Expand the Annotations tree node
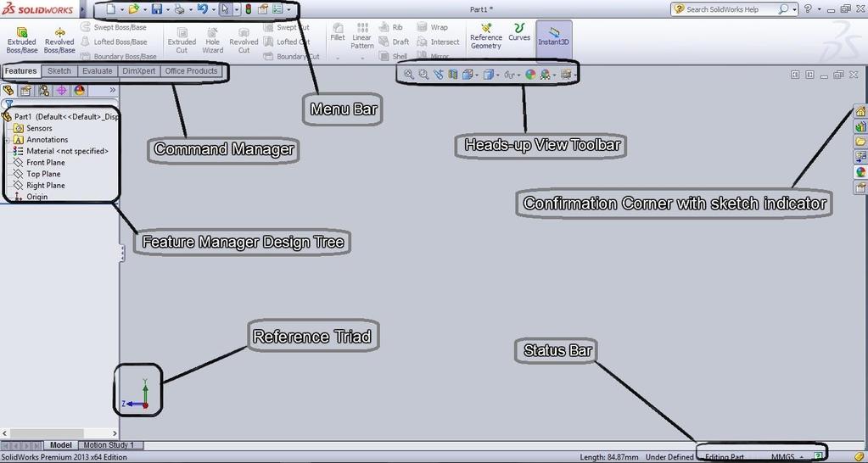The width and height of the screenshot is (868, 463). pyautogui.click(x=7, y=140)
